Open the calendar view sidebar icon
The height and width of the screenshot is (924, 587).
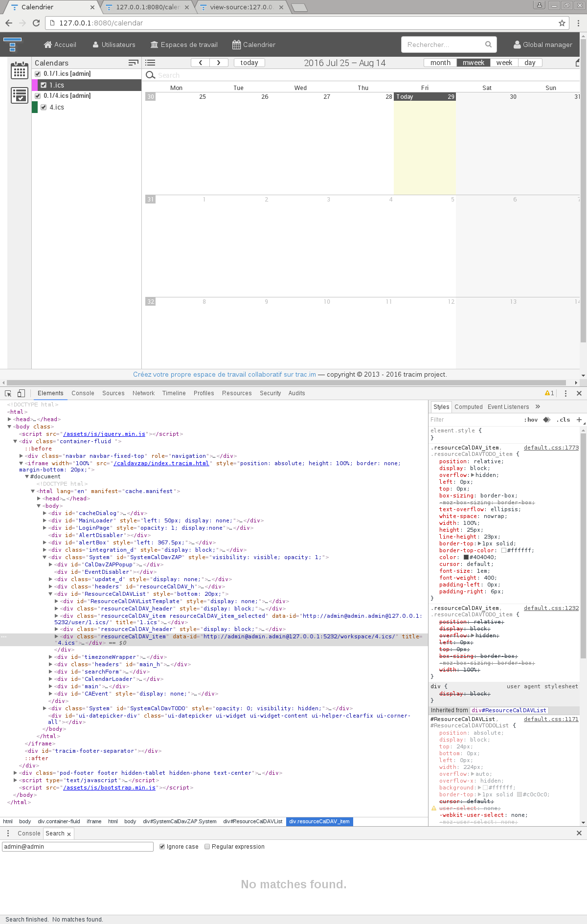coord(20,70)
